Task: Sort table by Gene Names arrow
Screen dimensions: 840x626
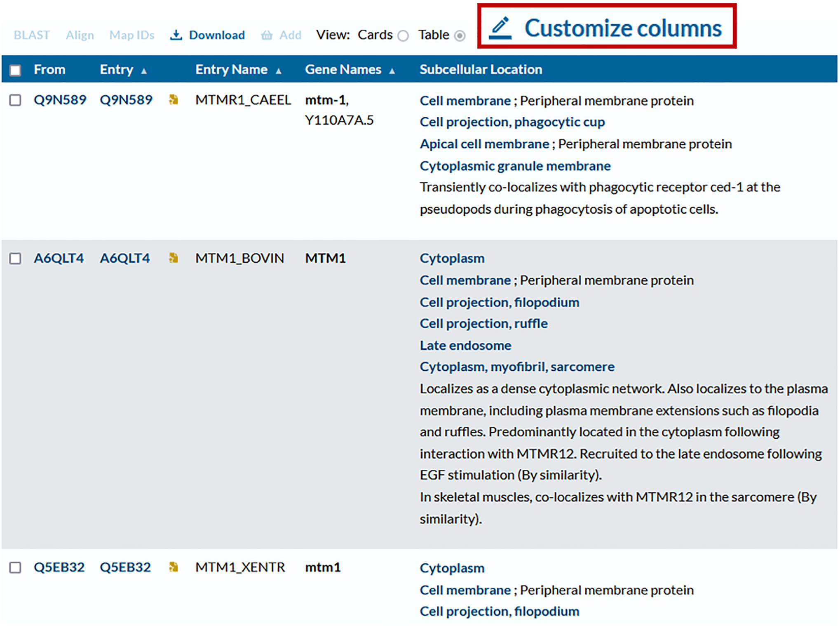Action: (392, 71)
